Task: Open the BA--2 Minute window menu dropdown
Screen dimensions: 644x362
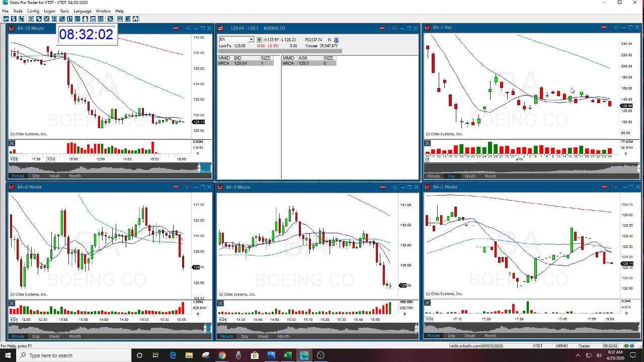Action: point(395,187)
